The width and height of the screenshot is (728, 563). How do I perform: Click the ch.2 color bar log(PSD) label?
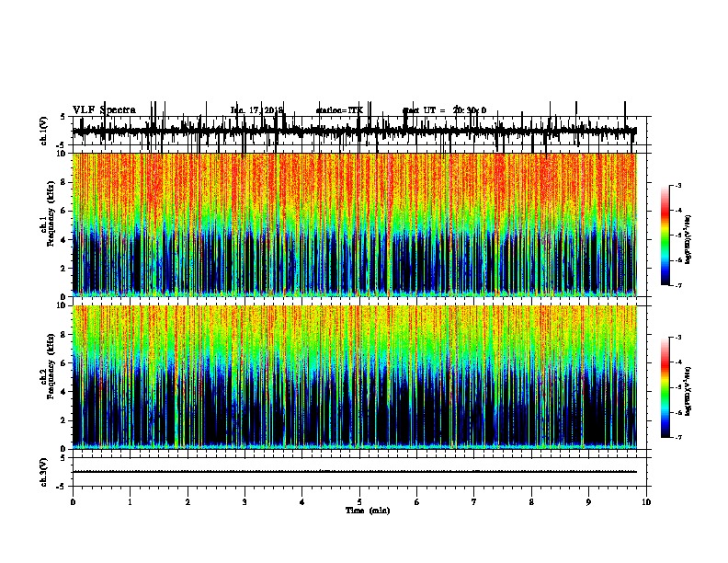click(688, 391)
